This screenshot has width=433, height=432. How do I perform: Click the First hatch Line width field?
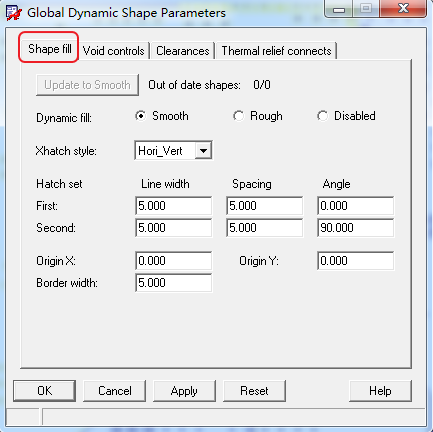click(x=173, y=206)
